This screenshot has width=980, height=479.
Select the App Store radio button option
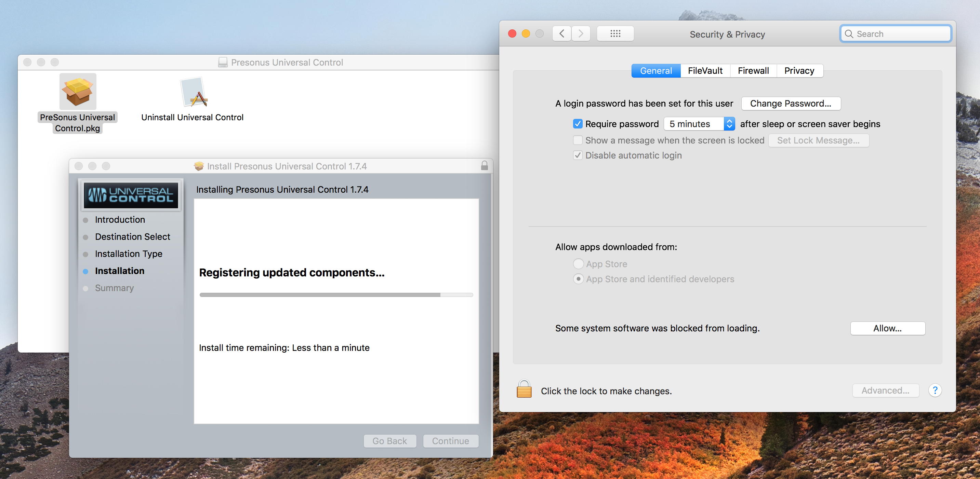[x=576, y=263]
